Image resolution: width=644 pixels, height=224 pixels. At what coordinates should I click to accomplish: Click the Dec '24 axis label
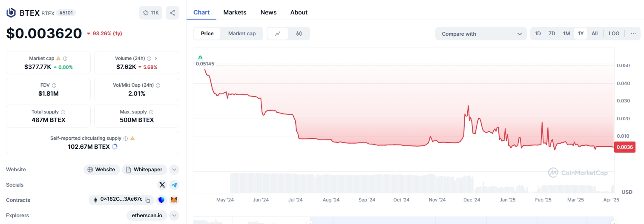[x=471, y=200]
